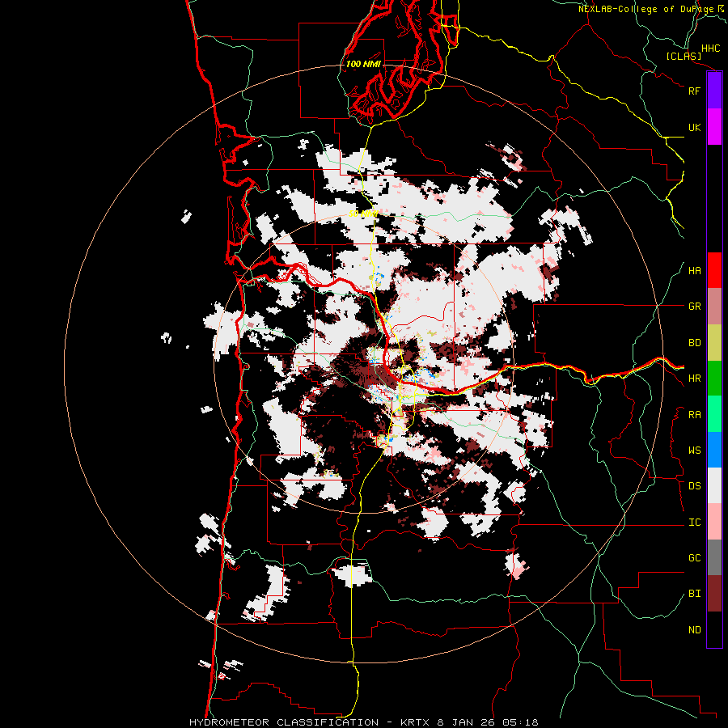The height and width of the screenshot is (728, 728).
Task: Click the [CLAS] units label
Action: (x=684, y=57)
